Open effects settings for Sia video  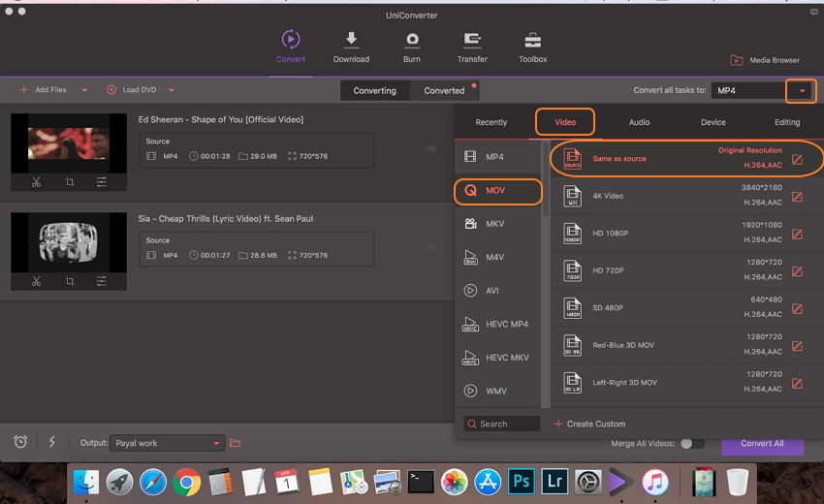(102, 282)
